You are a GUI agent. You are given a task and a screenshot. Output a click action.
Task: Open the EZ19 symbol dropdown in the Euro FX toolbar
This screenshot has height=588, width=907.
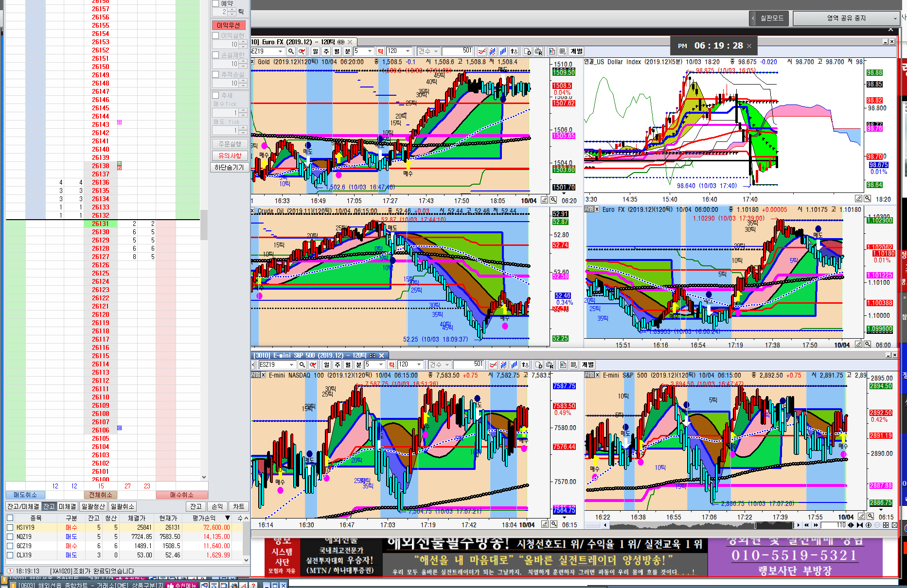(x=281, y=52)
